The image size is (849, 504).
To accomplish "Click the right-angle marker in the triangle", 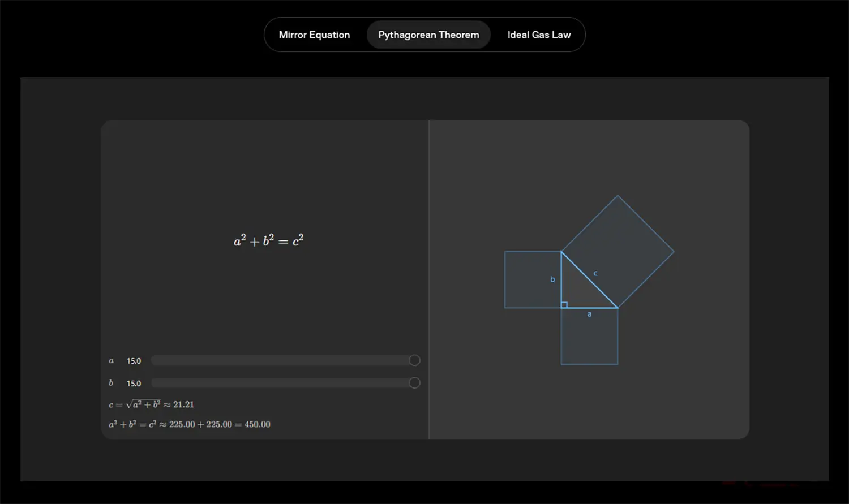I will pyautogui.click(x=564, y=305).
